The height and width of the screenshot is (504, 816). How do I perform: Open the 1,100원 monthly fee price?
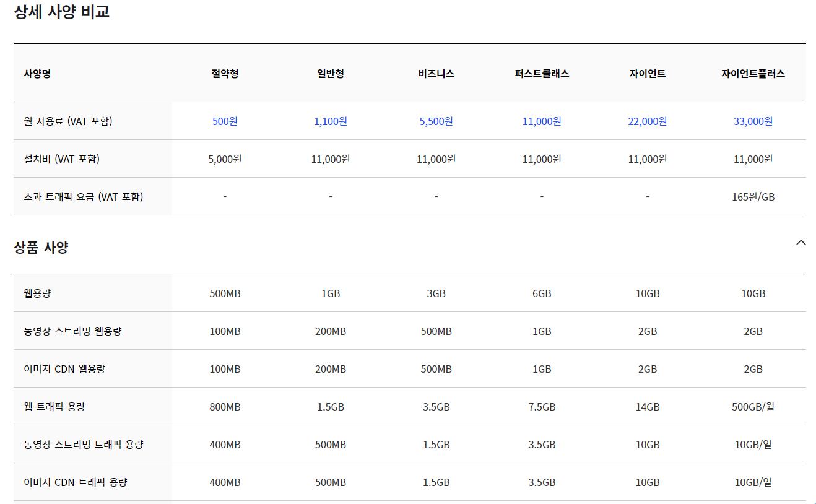point(331,121)
